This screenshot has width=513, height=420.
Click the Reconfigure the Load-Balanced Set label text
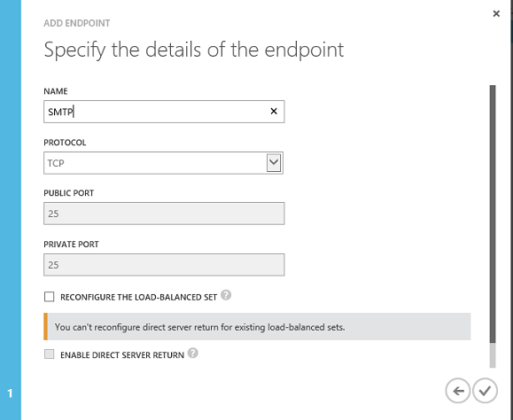[138, 298]
